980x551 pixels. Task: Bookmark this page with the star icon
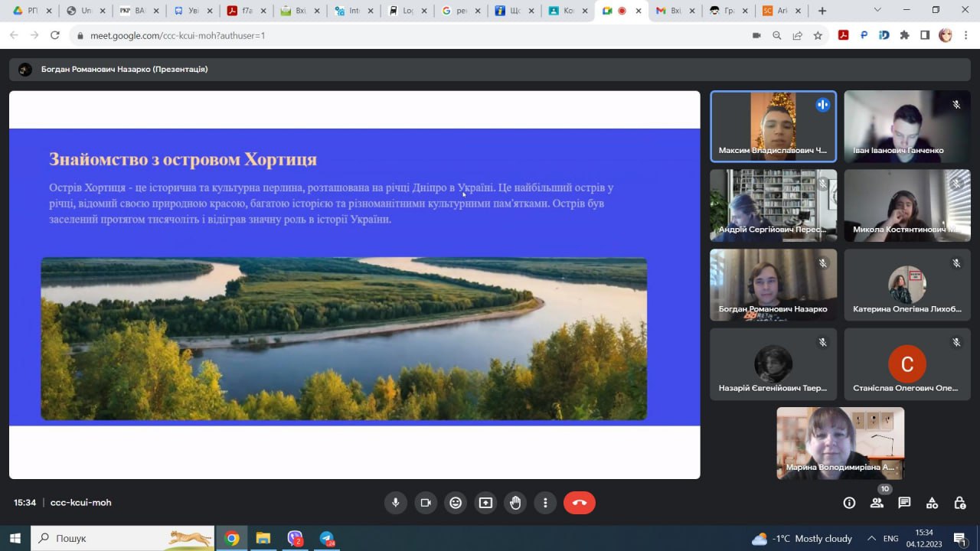pyautogui.click(x=818, y=35)
